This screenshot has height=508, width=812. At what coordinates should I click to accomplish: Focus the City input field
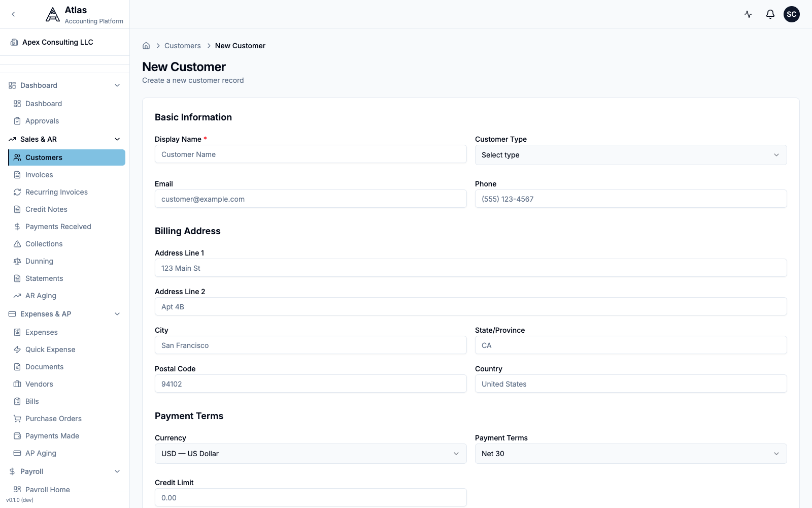pyautogui.click(x=311, y=345)
